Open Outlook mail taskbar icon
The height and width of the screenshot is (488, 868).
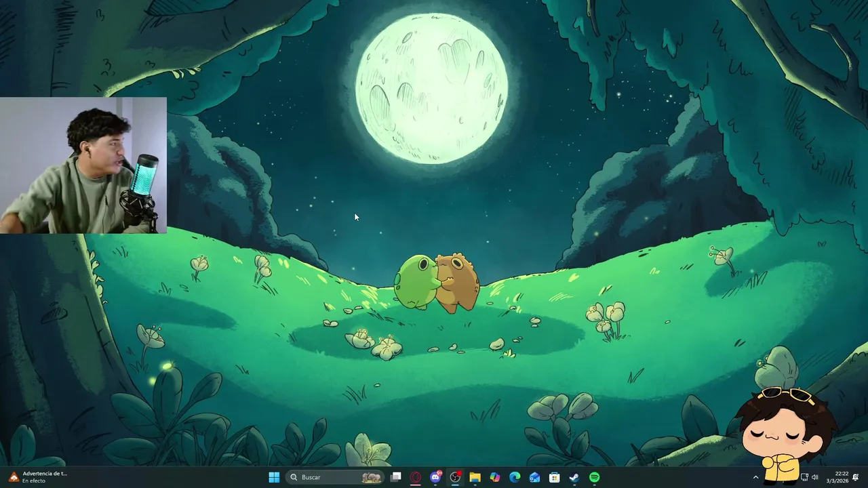[534, 477]
